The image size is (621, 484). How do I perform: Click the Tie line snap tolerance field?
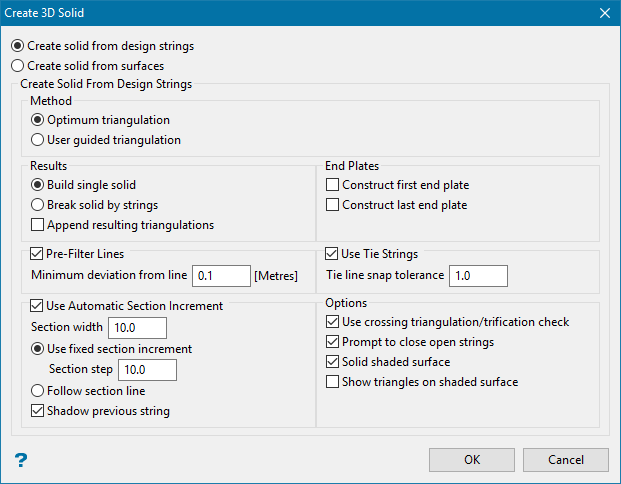(x=478, y=275)
